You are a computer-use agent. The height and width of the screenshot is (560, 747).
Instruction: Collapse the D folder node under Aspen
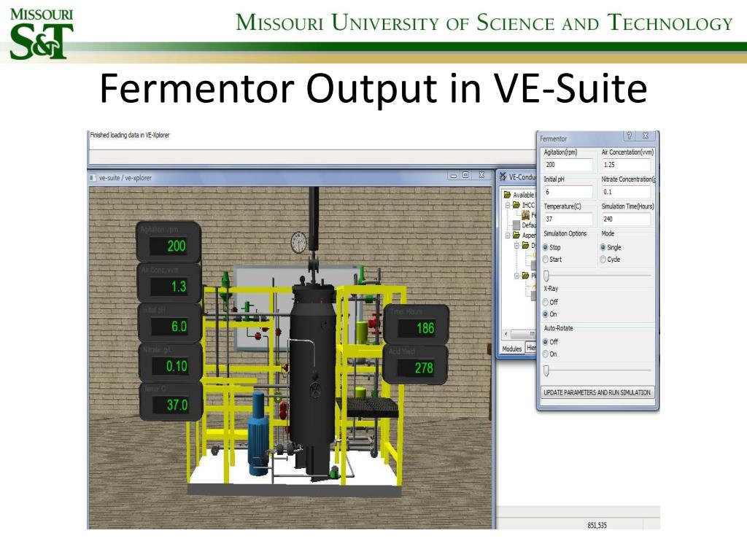click(517, 246)
